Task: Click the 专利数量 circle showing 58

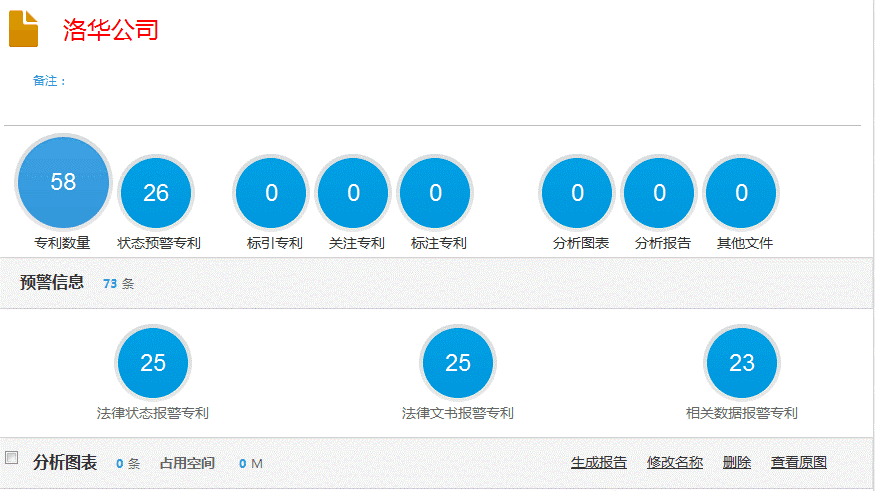Action: coord(63,182)
